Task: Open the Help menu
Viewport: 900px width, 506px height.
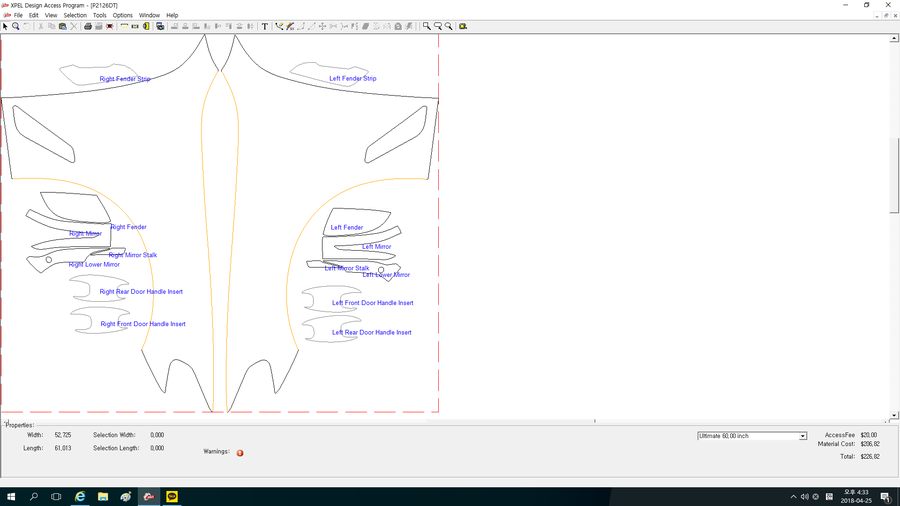Action: coord(172,15)
